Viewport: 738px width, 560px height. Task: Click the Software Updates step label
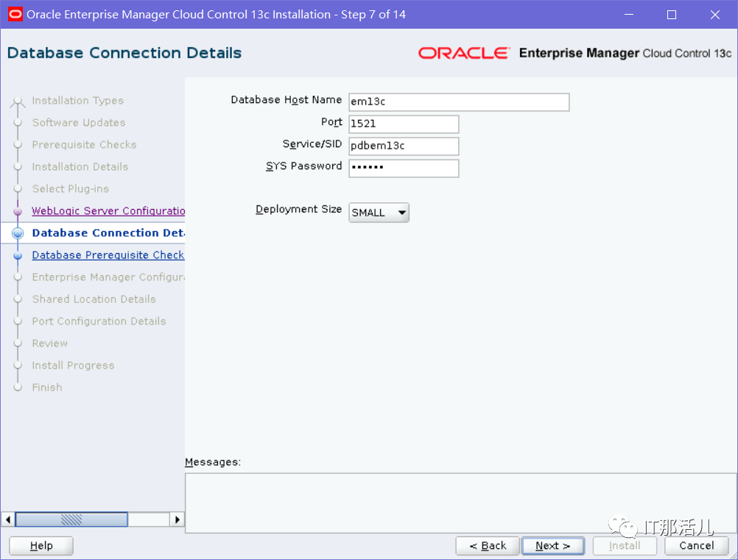pos(79,123)
